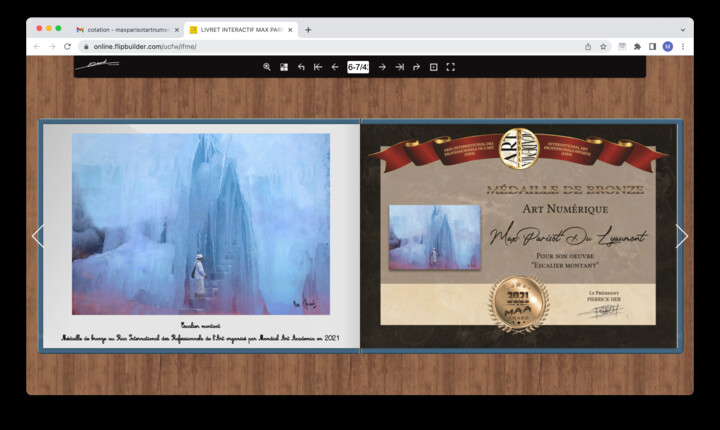This screenshot has width=720, height=430.
Task: Click the Max Parisot Du Lyaumont signature name
Action: pyautogui.click(x=568, y=236)
